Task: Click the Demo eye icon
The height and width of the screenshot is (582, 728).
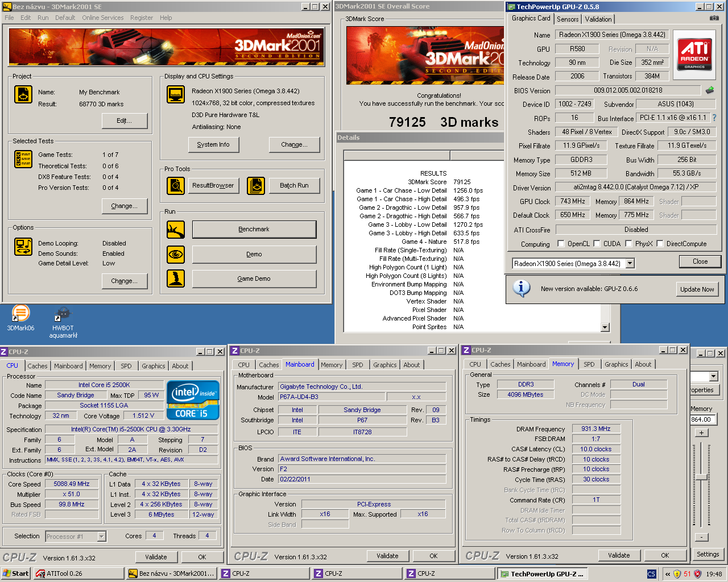Action: [176, 254]
